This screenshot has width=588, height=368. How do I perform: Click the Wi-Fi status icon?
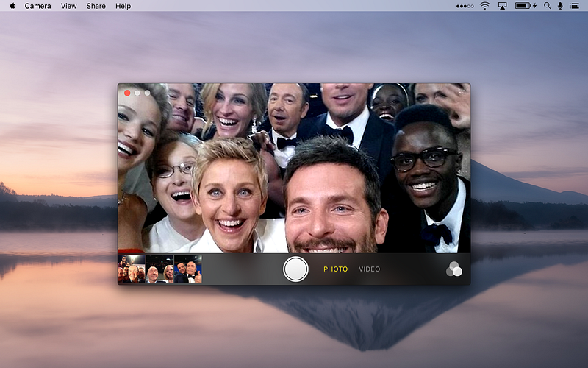pyautogui.click(x=485, y=6)
